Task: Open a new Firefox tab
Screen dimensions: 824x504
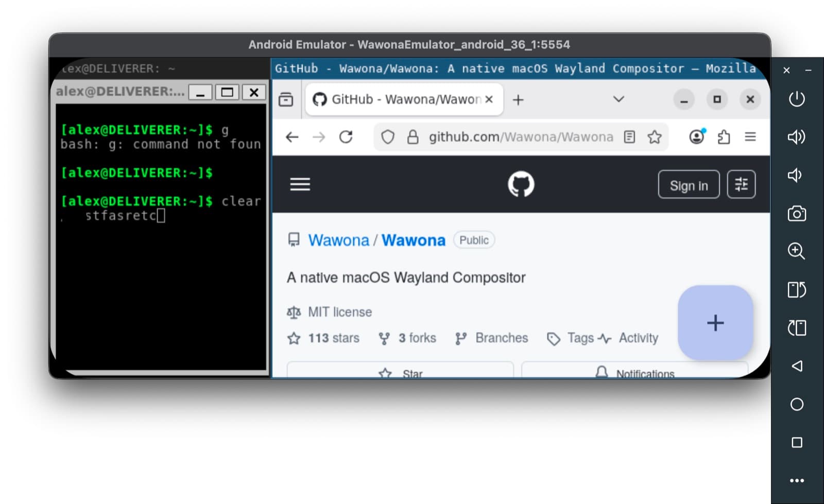Action: coord(518,100)
